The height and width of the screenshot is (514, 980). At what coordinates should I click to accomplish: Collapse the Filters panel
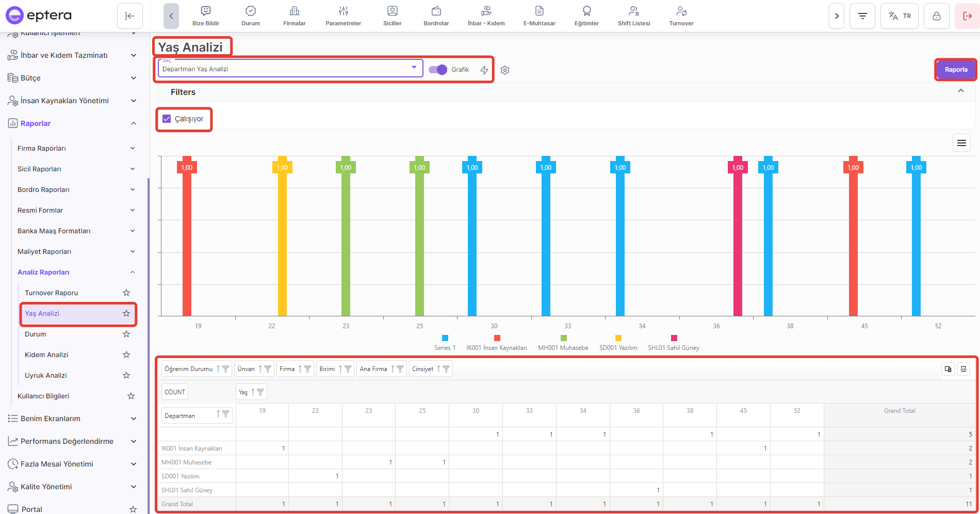coord(960,91)
